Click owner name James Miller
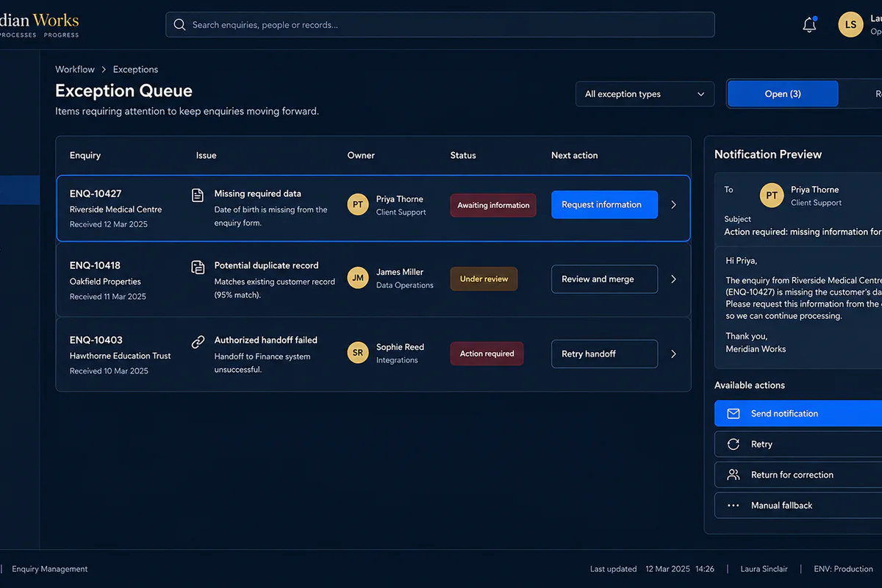Image resolution: width=882 pixels, height=588 pixels. coord(400,272)
